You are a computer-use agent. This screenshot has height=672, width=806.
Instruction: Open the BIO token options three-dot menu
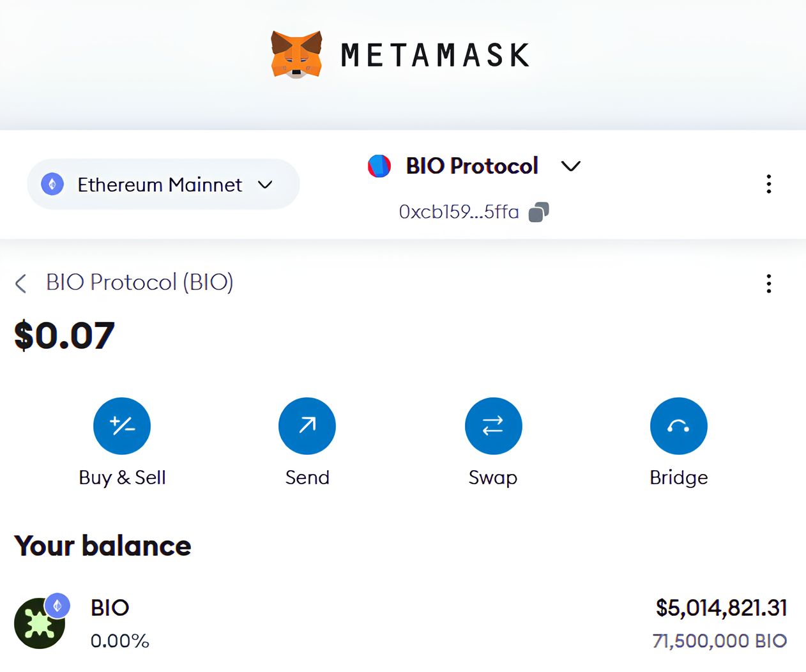[x=768, y=284]
